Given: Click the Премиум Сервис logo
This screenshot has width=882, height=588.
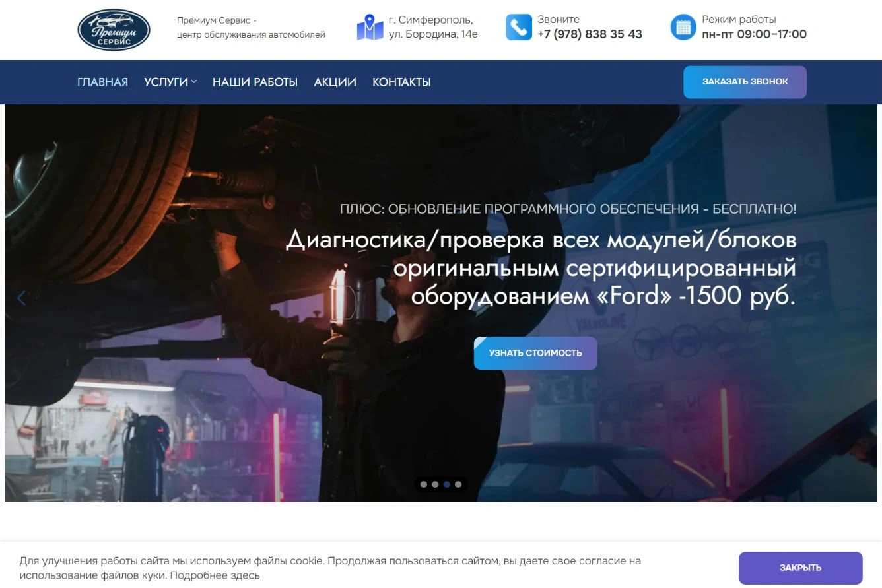Looking at the screenshot, I should point(114,30).
